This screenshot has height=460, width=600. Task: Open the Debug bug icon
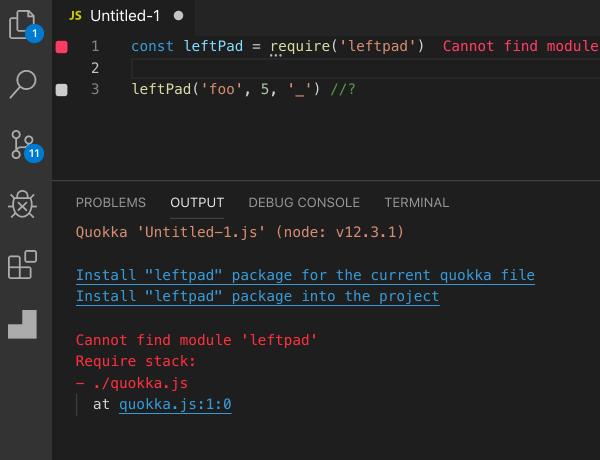pyautogui.click(x=23, y=205)
